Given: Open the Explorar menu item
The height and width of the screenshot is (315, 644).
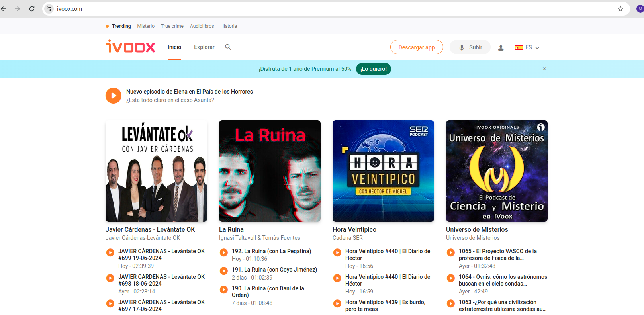Looking at the screenshot, I should pyautogui.click(x=204, y=47).
